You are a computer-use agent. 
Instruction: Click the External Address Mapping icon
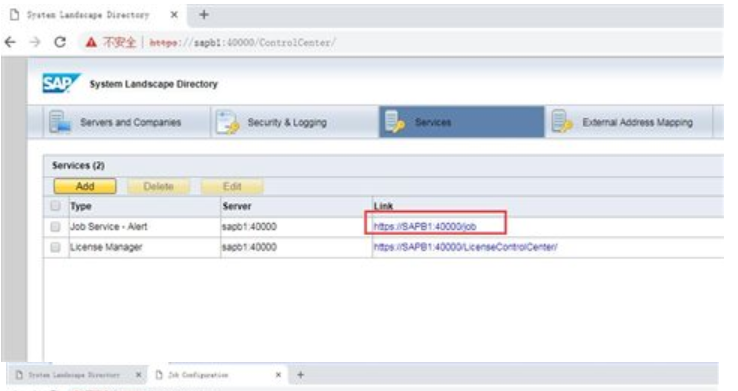click(x=562, y=121)
